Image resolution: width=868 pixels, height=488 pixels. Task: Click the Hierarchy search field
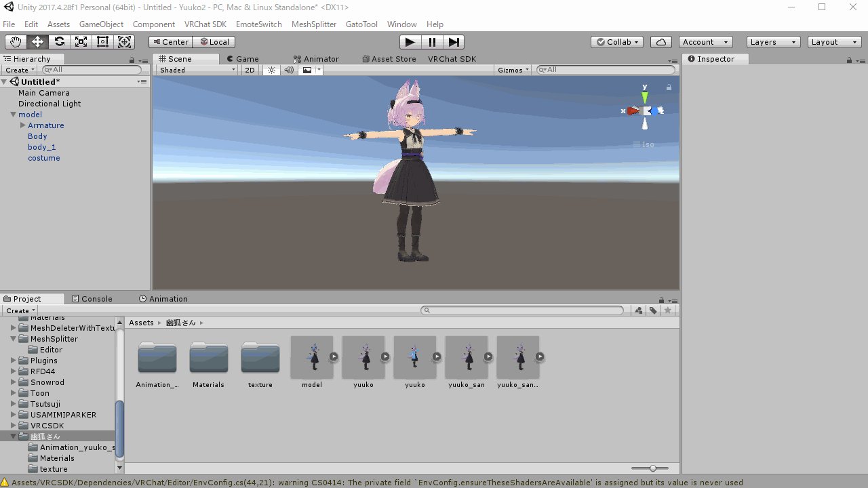92,70
